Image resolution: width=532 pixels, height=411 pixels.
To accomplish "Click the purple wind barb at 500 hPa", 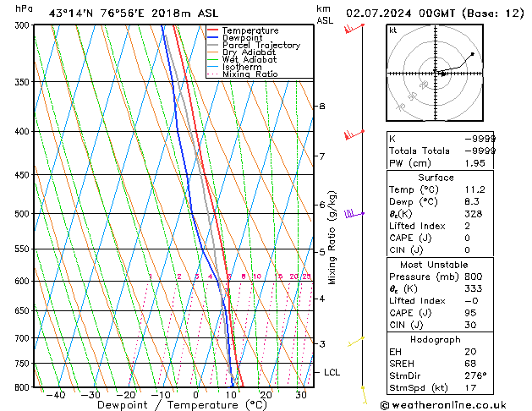I will click(x=354, y=214).
